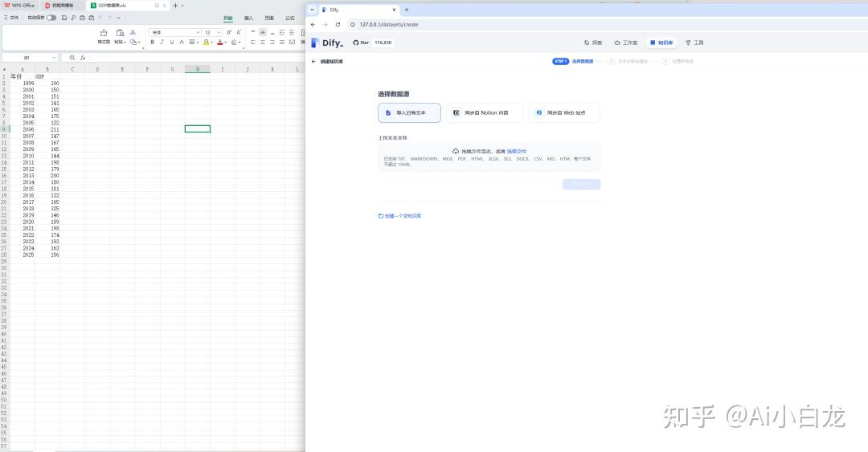Click the 创建一个空知识库 link
The height and width of the screenshot is (452, 868).
(x=399, y=216)
